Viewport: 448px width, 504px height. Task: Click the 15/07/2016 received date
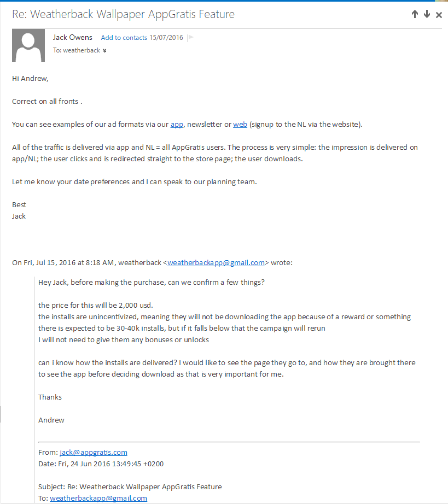tap(166, 38)
